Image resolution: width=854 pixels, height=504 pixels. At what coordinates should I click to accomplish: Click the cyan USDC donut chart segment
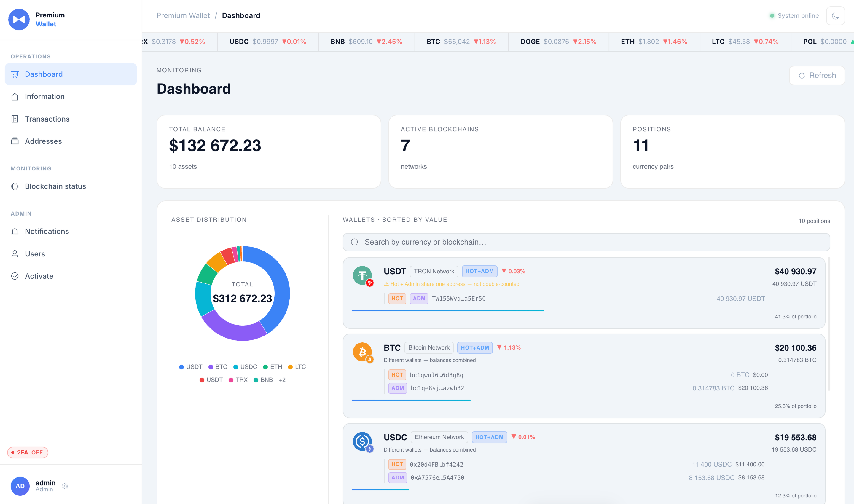coord(203,299)
